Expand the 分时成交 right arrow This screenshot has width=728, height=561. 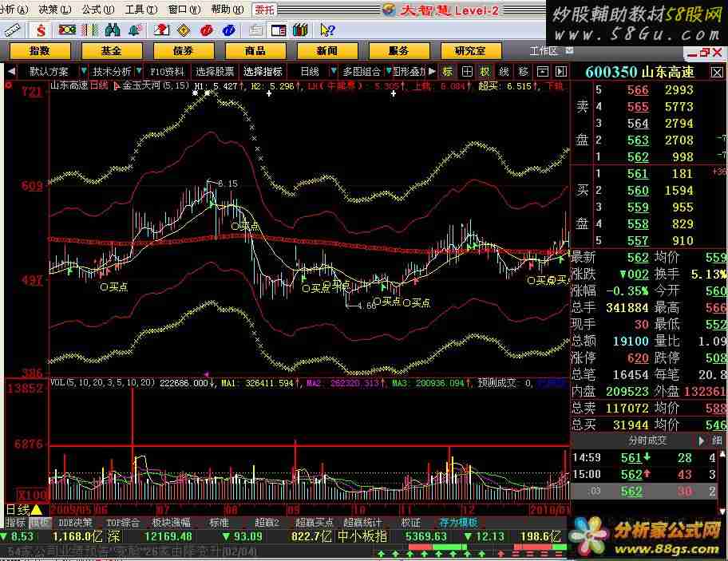click(x=701, y=441)
